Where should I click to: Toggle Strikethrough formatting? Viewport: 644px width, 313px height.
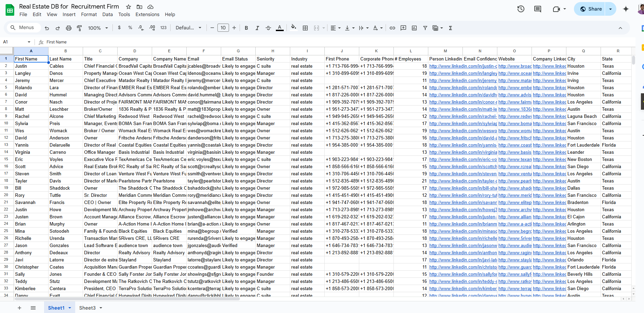pyautogui.click(x=268, y=28)
